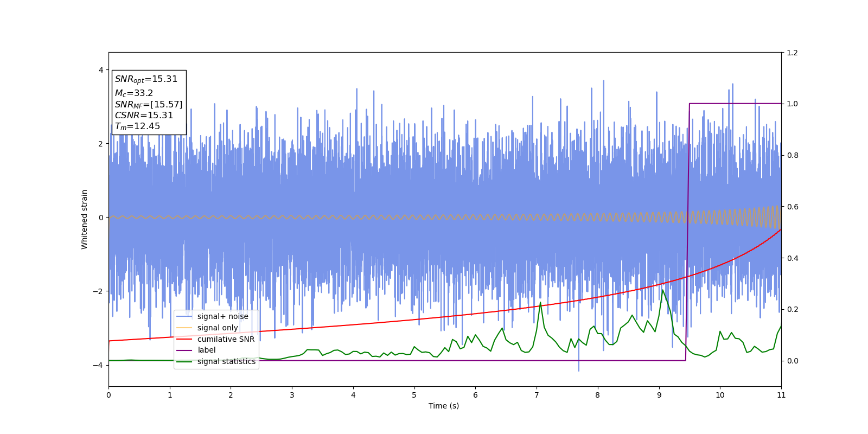Screen dimensions: 868x434
Task: Click the SNRMF=[15.57] annotation text
Action: (149, 104)
